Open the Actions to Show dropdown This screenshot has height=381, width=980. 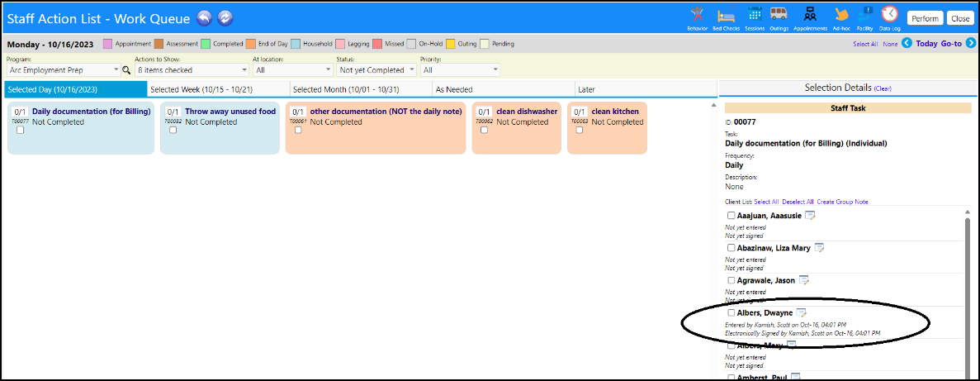pyautogui.click(x=192, y=70)
